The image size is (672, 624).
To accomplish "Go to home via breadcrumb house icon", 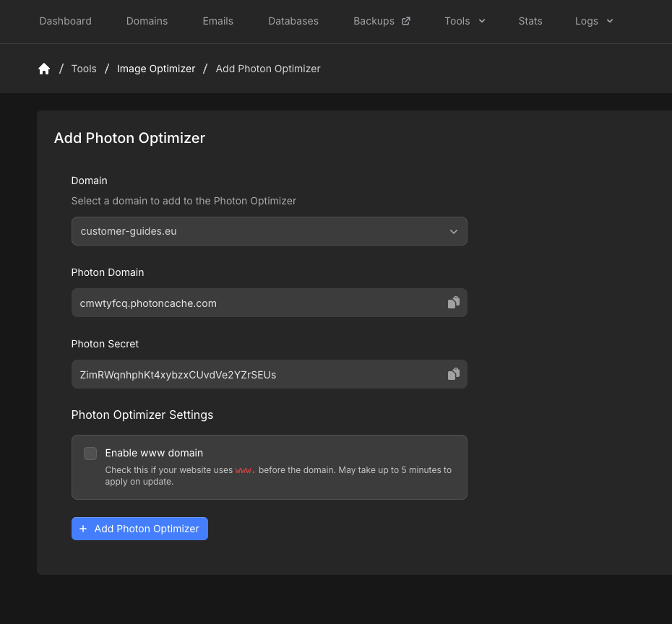I will [x=44, y=69].
